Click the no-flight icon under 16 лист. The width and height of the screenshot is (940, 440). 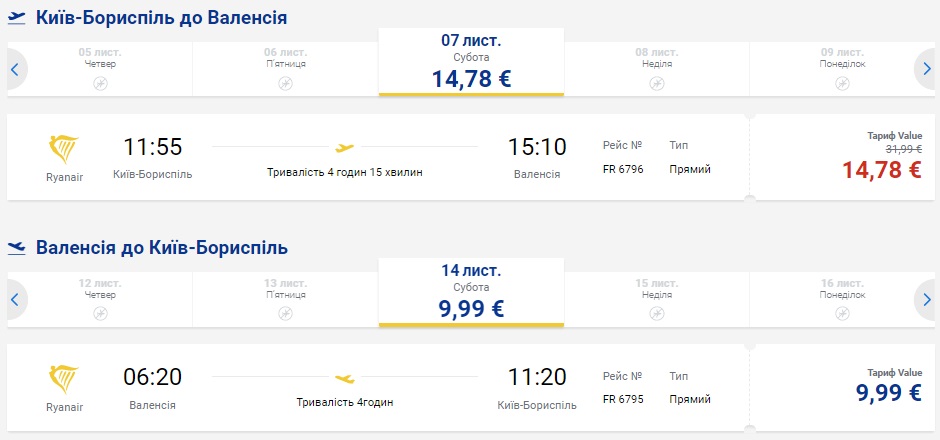tap(842, 313)
